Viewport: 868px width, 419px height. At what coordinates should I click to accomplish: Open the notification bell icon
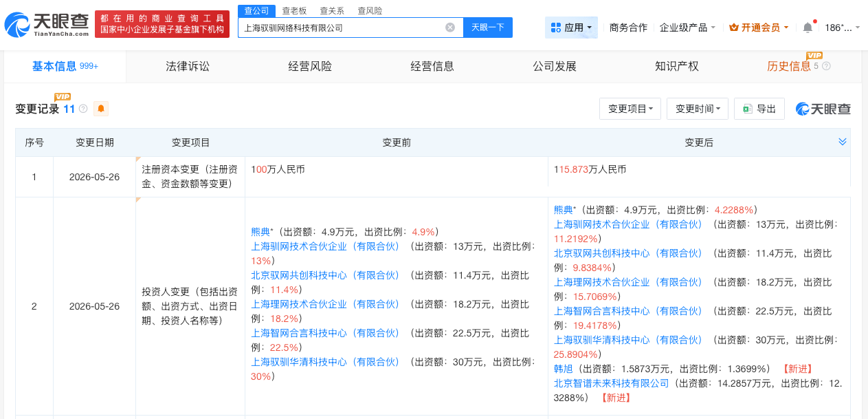[x=808, y=28]
